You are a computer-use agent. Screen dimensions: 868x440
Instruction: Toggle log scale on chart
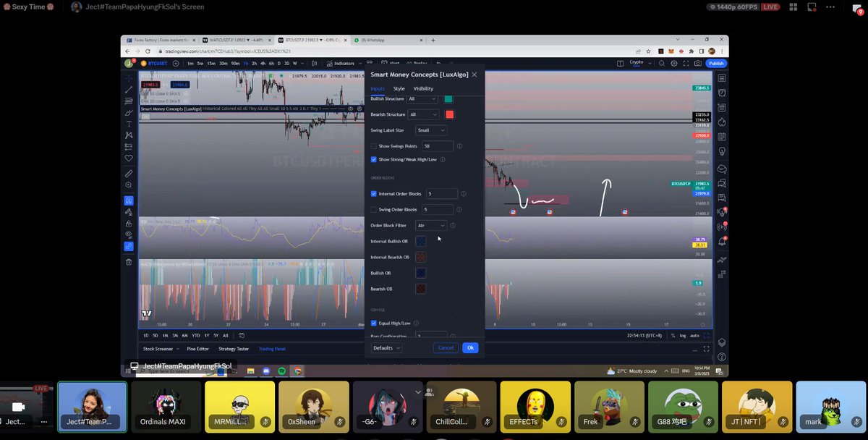[682, 335]
